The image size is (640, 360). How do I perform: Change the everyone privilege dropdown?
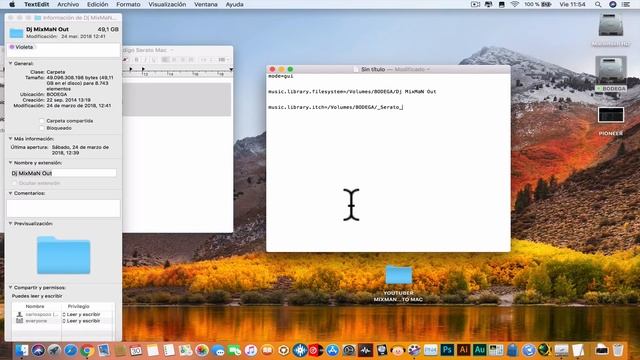(81, 321)
